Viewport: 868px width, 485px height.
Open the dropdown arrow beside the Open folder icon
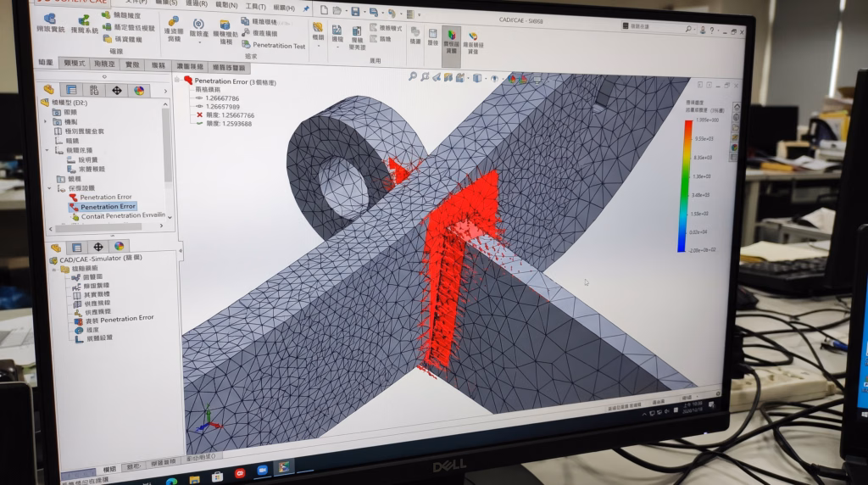(x=346, y=12)
